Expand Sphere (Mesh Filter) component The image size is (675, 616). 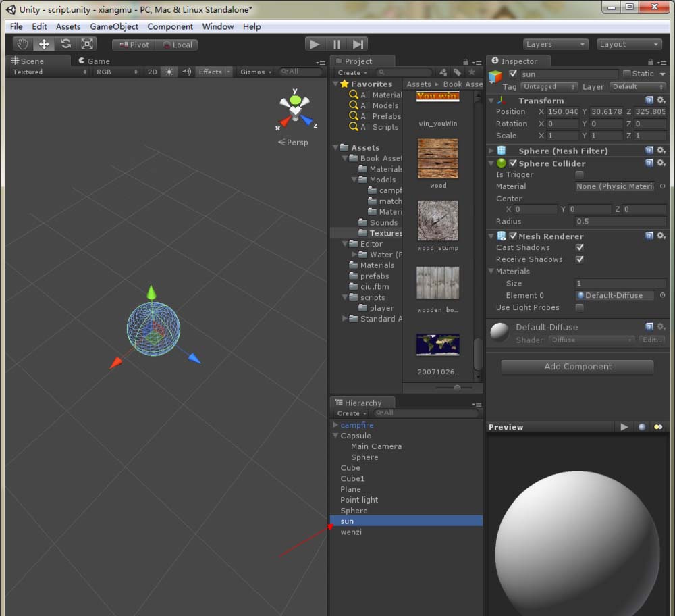pos(491,151)
